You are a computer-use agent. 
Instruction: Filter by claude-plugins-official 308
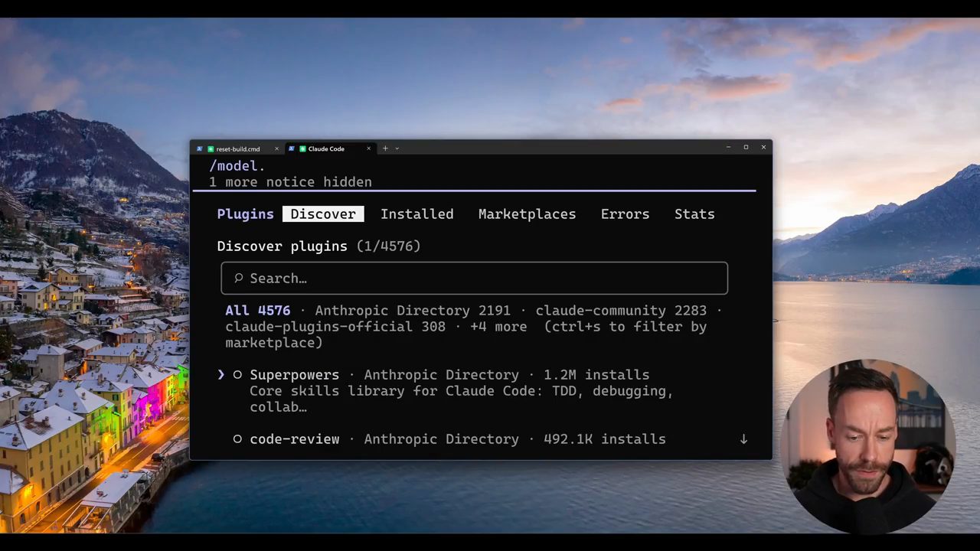pos(335,327)
